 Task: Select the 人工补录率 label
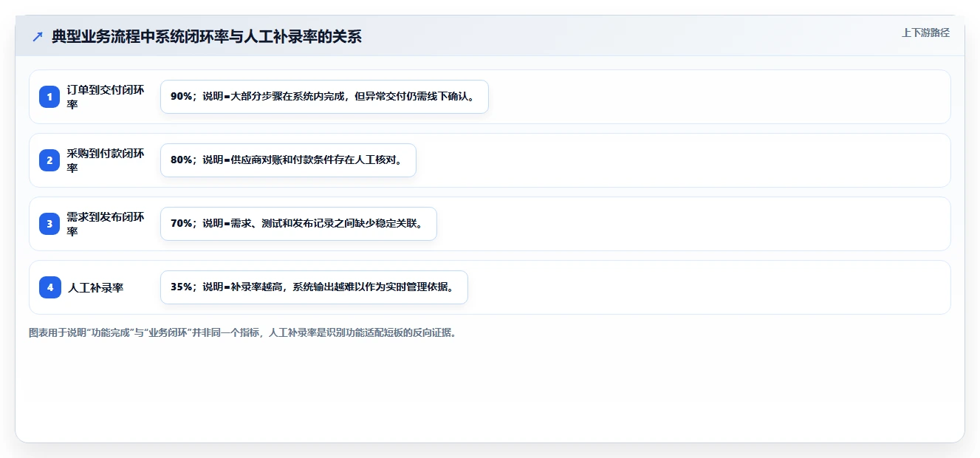click(x=95, y=288)
